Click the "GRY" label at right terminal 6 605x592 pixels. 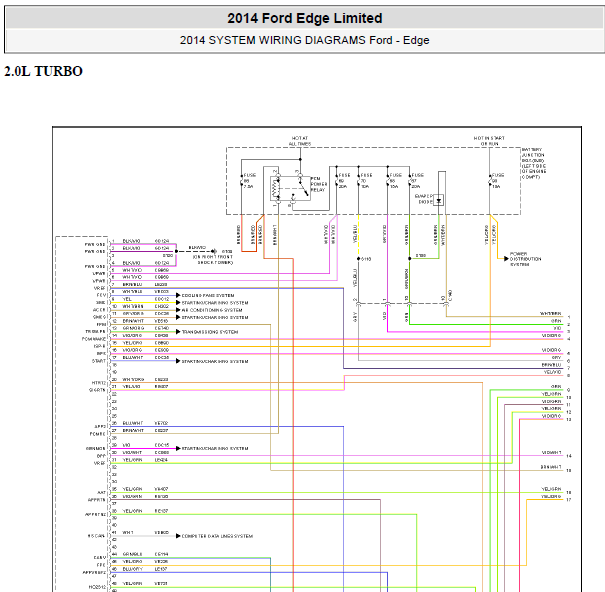(556, 358)
